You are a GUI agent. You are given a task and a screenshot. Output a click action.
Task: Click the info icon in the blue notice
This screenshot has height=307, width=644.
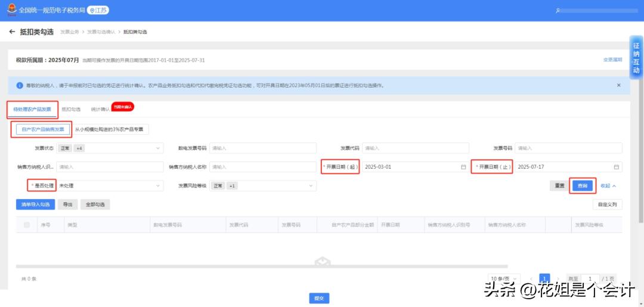click(x=20, y=85)
